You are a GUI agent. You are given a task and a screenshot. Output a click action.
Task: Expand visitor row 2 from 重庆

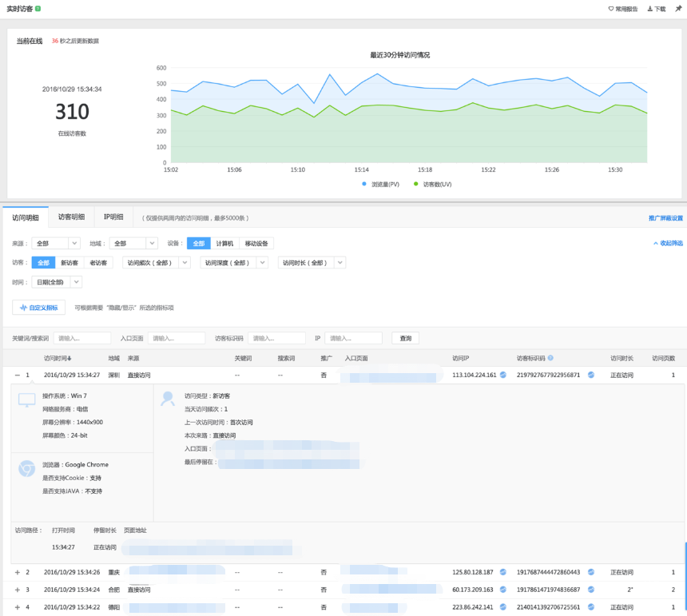(x=17, y=572)
